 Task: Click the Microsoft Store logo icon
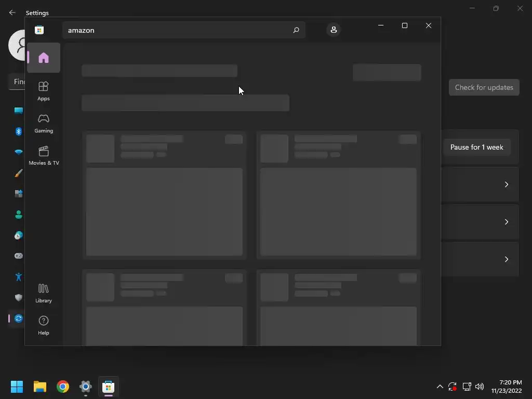(39, 30)
